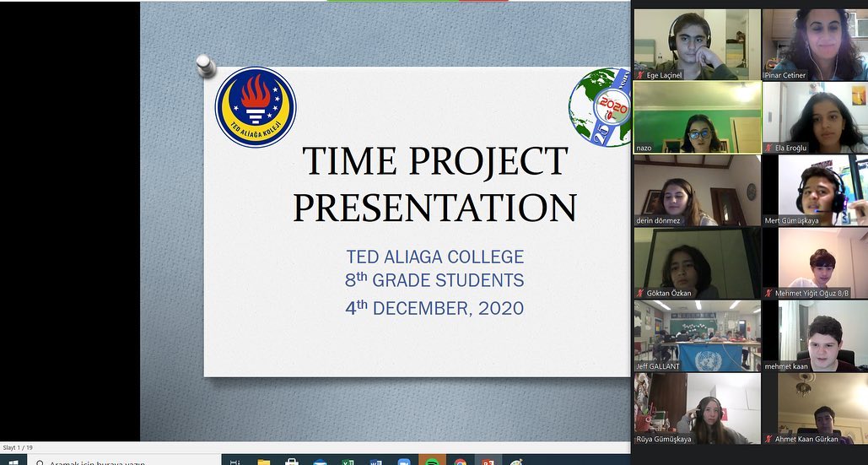
Task: Click the 'Rüya Gümüşkaya' name label
Action: coord(664,439)
